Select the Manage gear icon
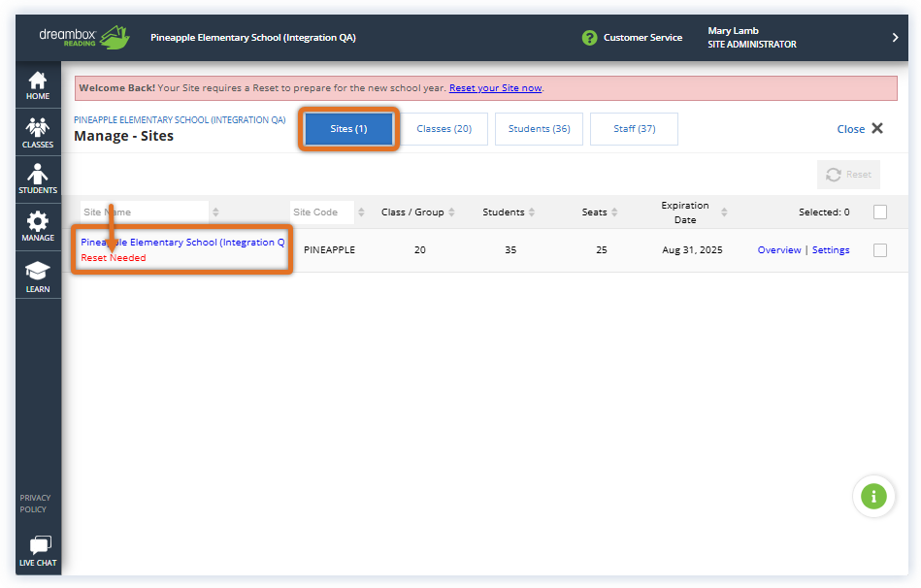This screenshot has height=588, width=921. 38,227
